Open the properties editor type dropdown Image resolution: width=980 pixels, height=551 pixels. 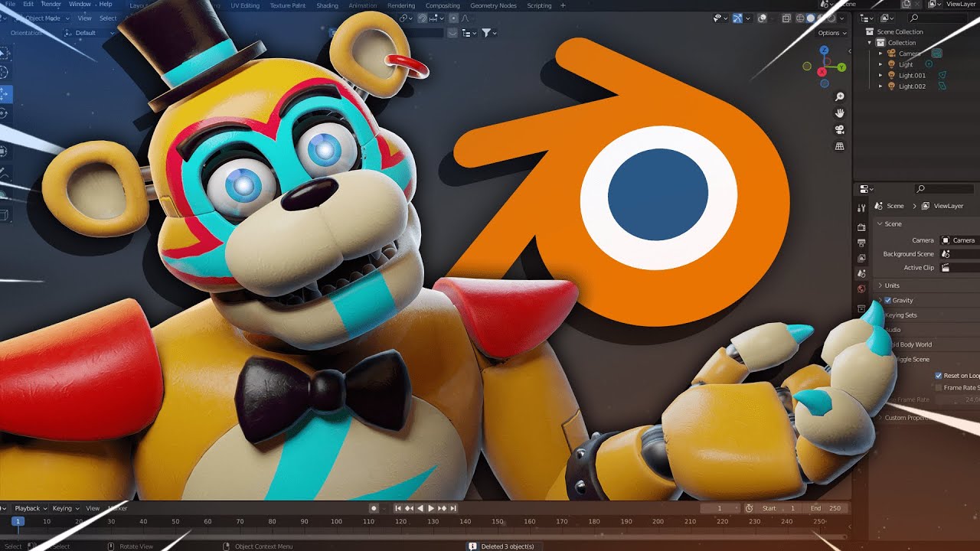866,189
